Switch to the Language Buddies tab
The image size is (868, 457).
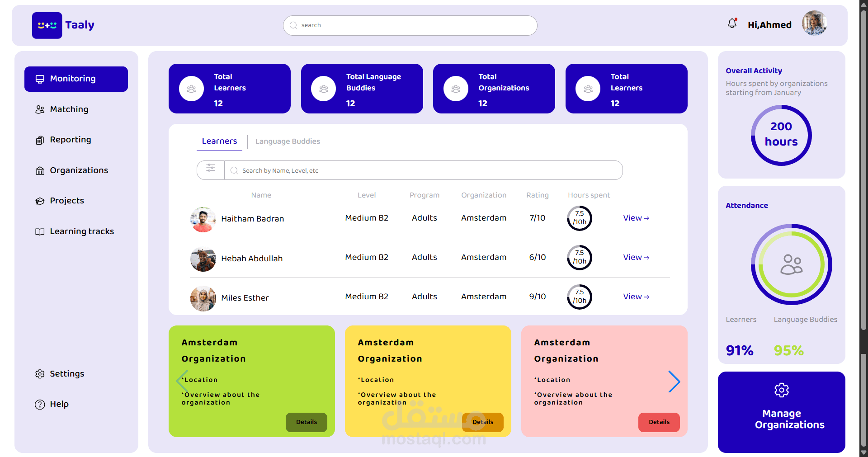(x=288, y=141)
